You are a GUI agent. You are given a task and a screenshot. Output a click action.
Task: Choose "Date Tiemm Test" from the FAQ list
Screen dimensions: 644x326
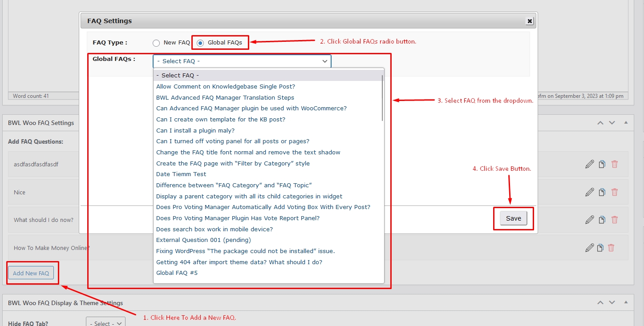coord(181,174)
